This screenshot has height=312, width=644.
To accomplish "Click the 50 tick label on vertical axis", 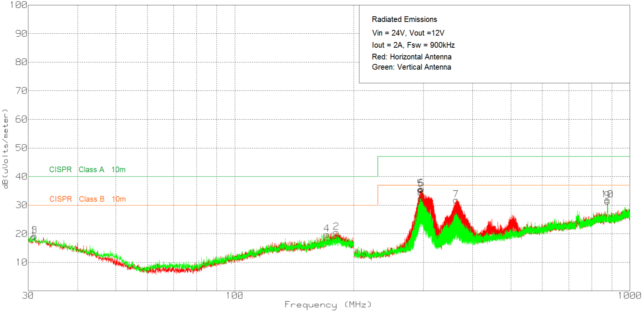I will 21,148.
